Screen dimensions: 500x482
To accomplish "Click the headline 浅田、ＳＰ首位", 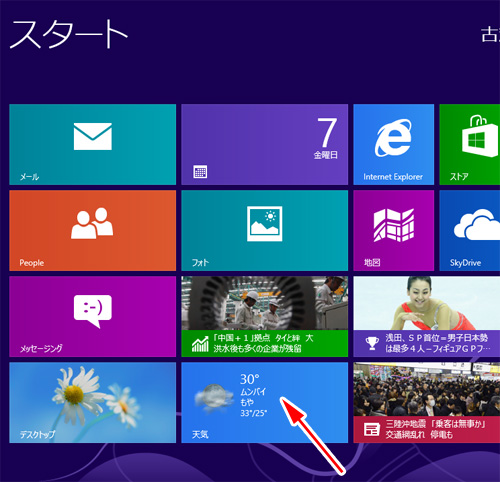I will click(x=437, y=338).
